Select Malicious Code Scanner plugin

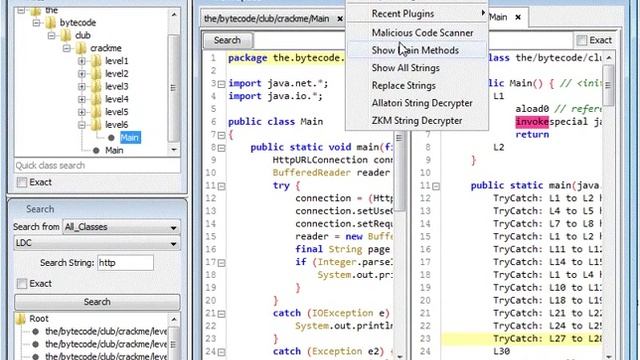pyautogui.click(x=417, y=33)
